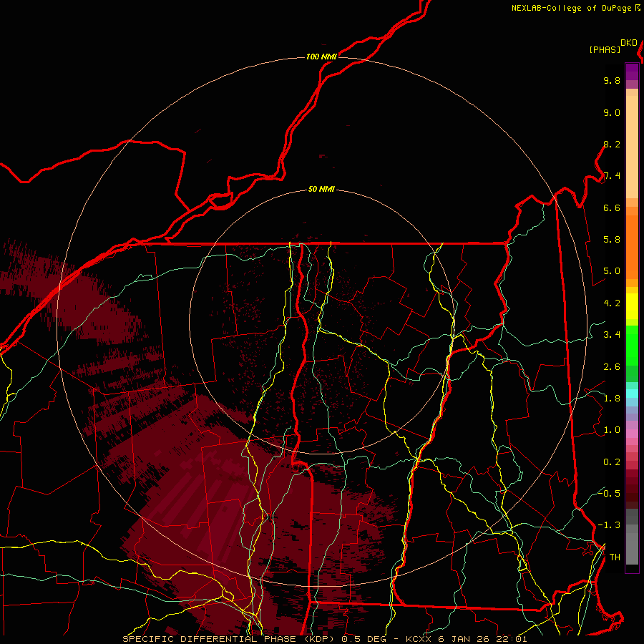Pick the yellow segment of the color bar
644x644 pixels.
[x=632, y=306]
